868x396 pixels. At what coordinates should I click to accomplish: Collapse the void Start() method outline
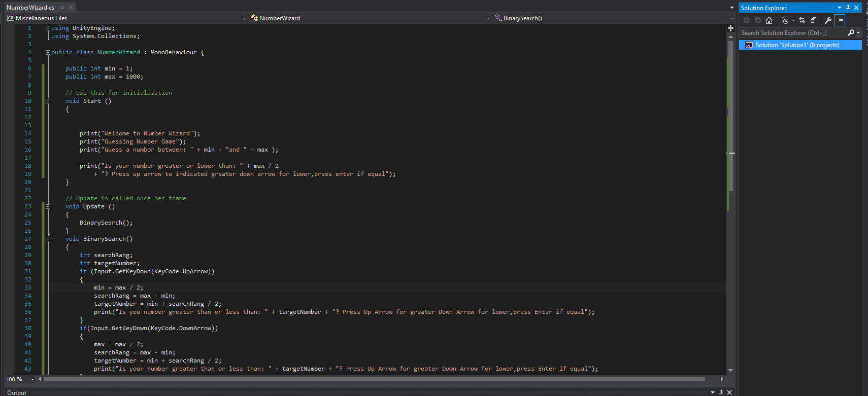coord(48,101)
